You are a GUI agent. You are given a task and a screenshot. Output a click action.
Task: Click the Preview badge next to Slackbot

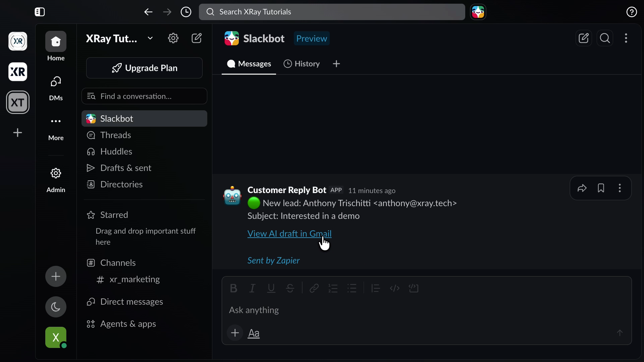312,39
